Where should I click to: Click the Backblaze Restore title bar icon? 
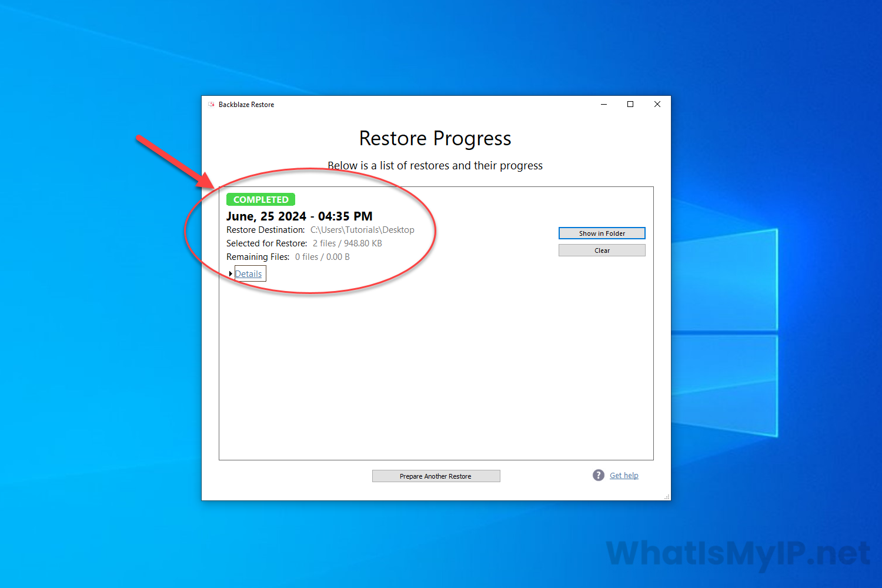(x=211, y=105)
